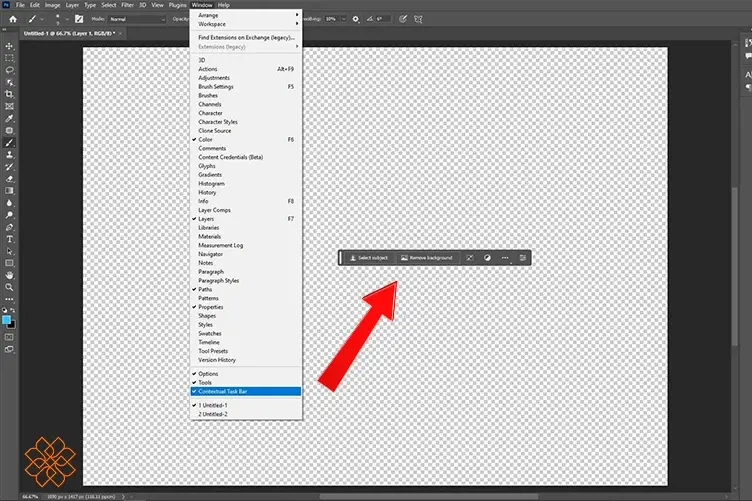Click the blue foreground color swatch
Screen dimensions: 752x501
point(6,320)
